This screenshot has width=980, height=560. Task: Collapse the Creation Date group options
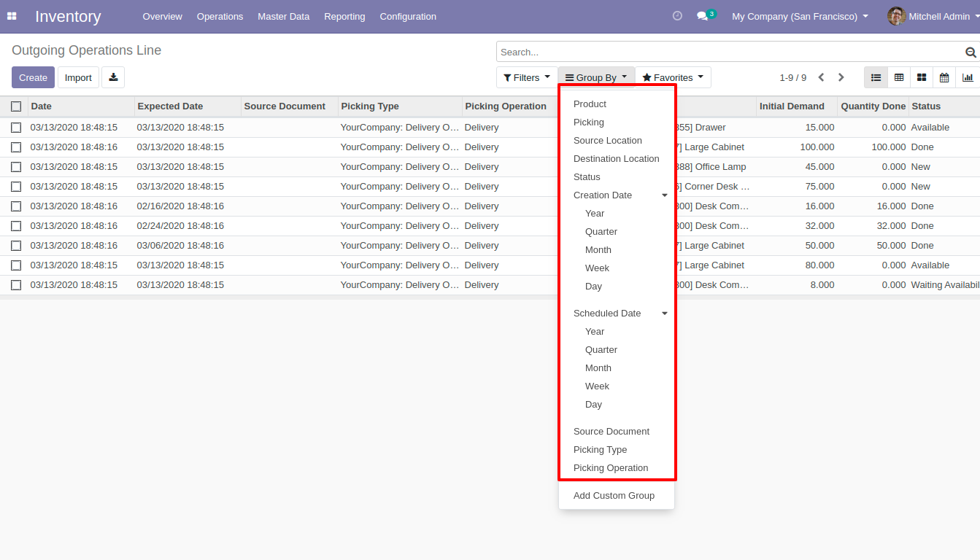click(x=617, y=195)
